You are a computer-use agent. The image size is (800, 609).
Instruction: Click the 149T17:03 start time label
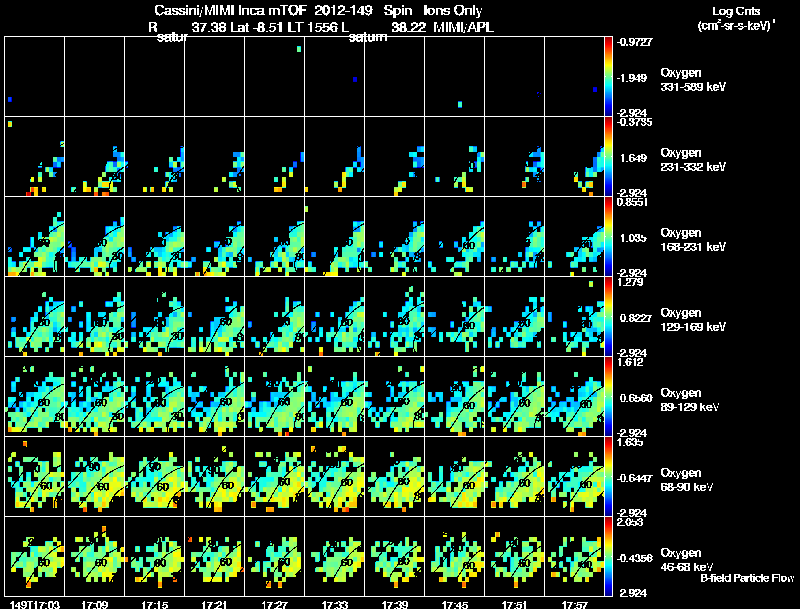click(35, 605)
